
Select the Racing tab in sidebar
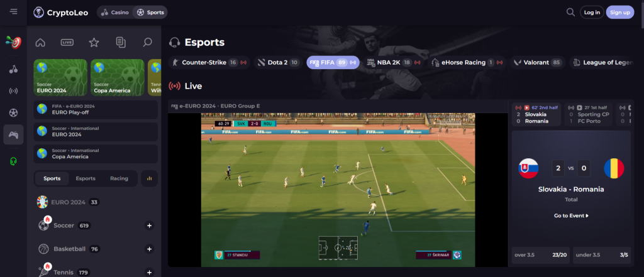[x=119, y=178]
